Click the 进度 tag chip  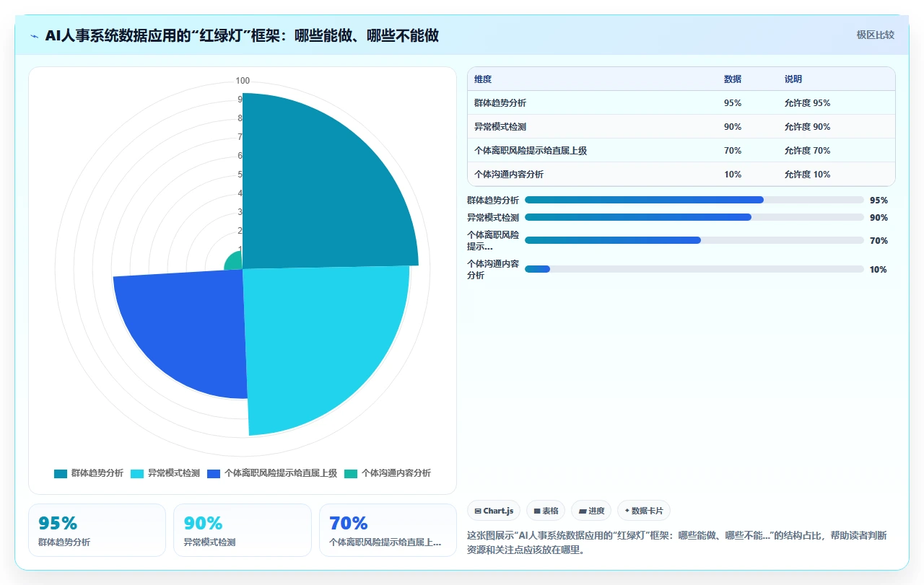(x=591, y=511)
